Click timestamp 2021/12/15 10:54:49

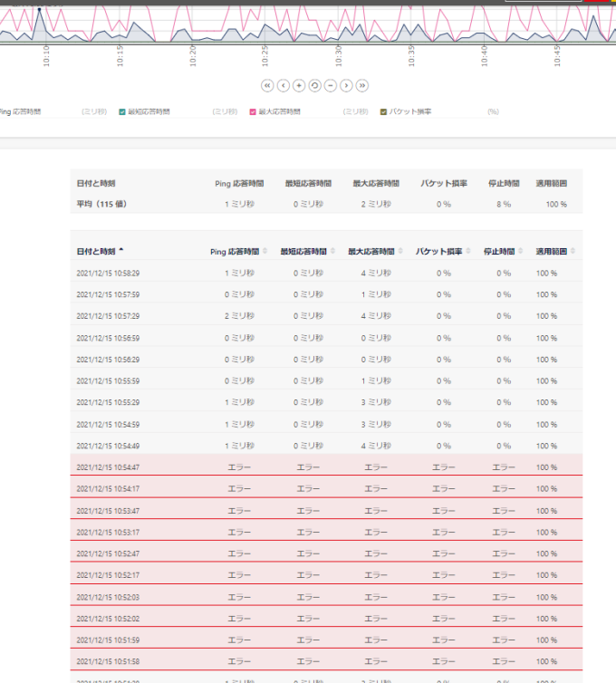click(108, 446)
